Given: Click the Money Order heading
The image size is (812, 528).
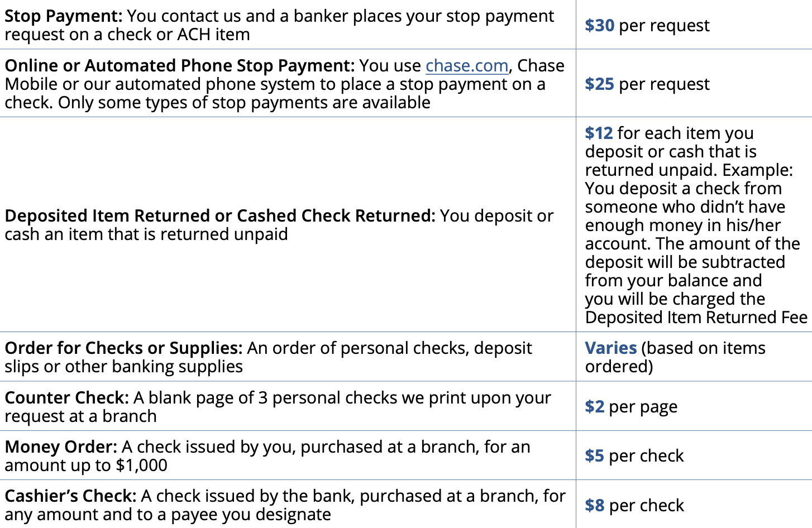Looking at the screenshot, I should [x=61, y=447].
